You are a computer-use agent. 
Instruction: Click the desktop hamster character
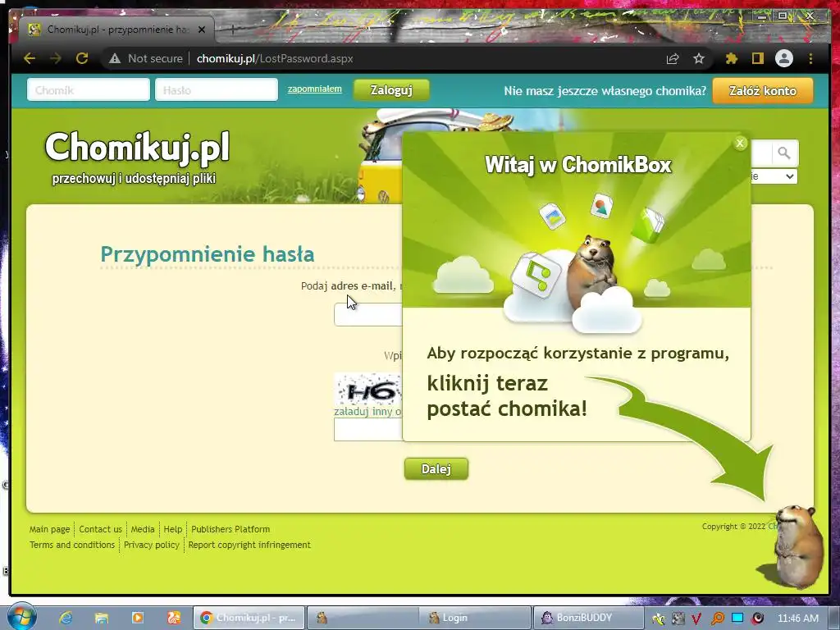tap(797, 547)
